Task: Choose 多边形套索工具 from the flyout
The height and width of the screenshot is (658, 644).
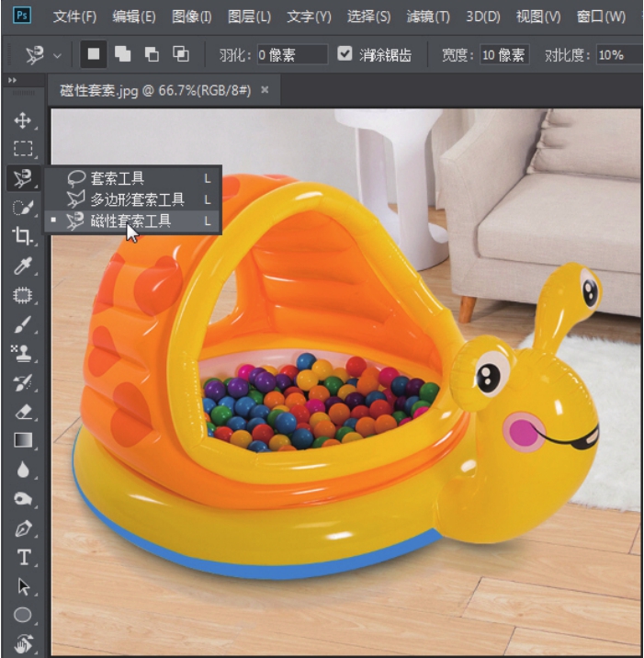Action: point(132,199)
